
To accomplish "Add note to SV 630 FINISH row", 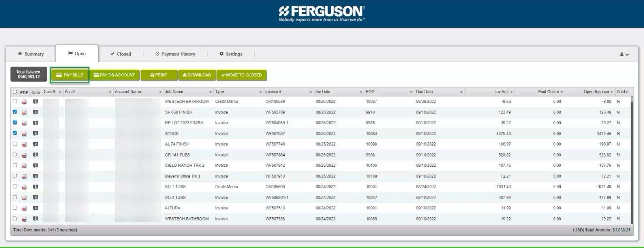I will click(x=36, y=112).
